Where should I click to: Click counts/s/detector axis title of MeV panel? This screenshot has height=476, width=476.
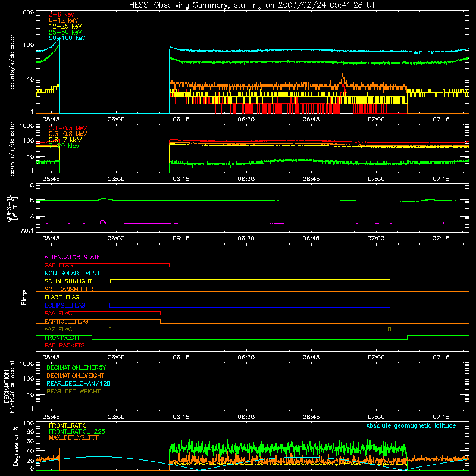[x=12, y=148]
